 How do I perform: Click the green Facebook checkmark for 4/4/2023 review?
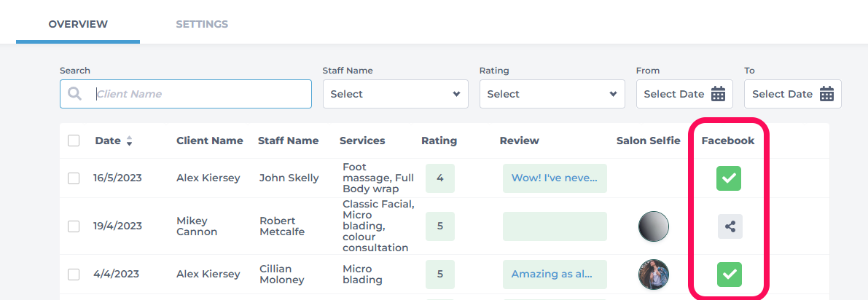729,274
